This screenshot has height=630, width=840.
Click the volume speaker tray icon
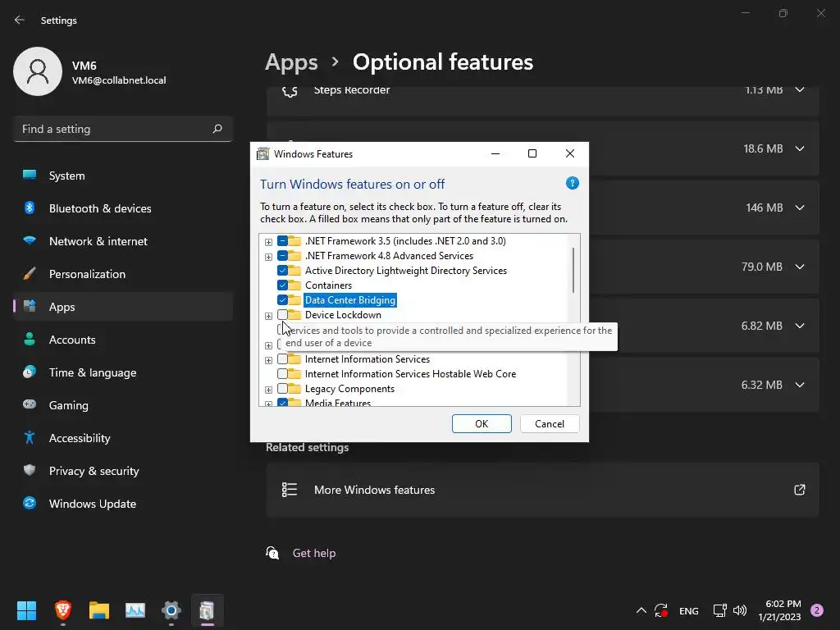(x=740, y=610)
